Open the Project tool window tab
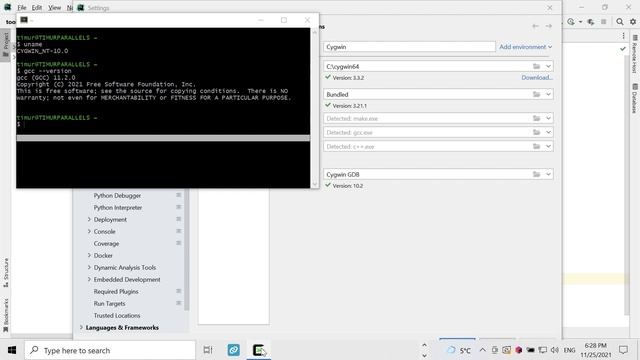This screenshot has height=360, width=640. (x=6, y=45)
